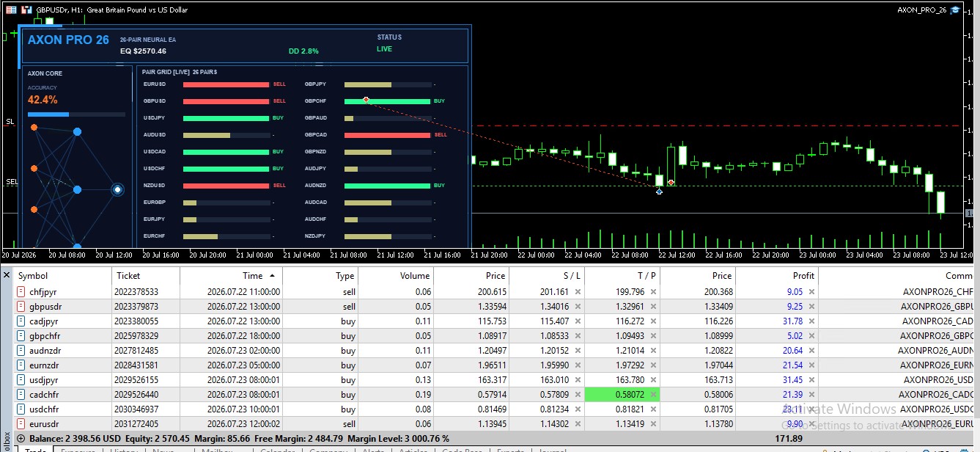This screenshot has width=980, height=452.
Task: Remove stop loss 115.407 on cadjpyr
Action: 578,321
